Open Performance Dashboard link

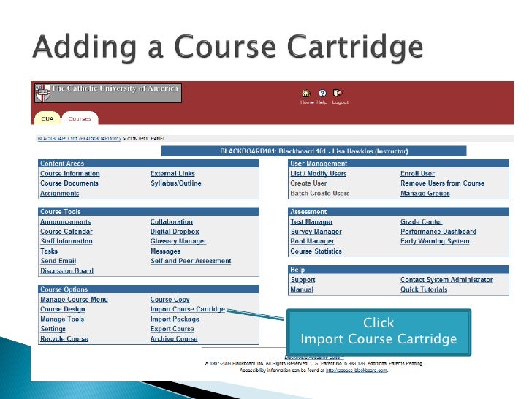tap(438, 232)
